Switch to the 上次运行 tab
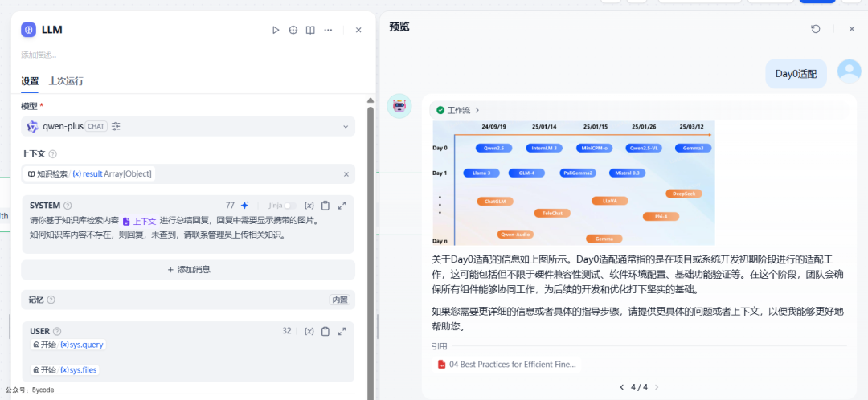Image resolution: width=868 pixels, height=400 pixels. [x=67, y=81]
